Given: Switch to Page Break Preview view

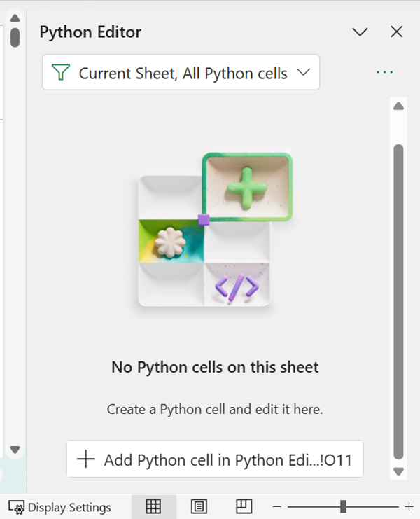Looking at the screenshot, I should 243,506.
